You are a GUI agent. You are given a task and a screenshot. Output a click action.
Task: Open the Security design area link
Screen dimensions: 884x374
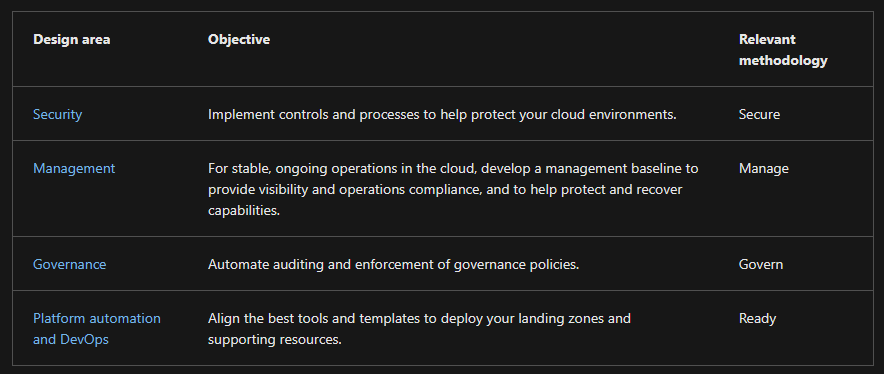point(57,114)
